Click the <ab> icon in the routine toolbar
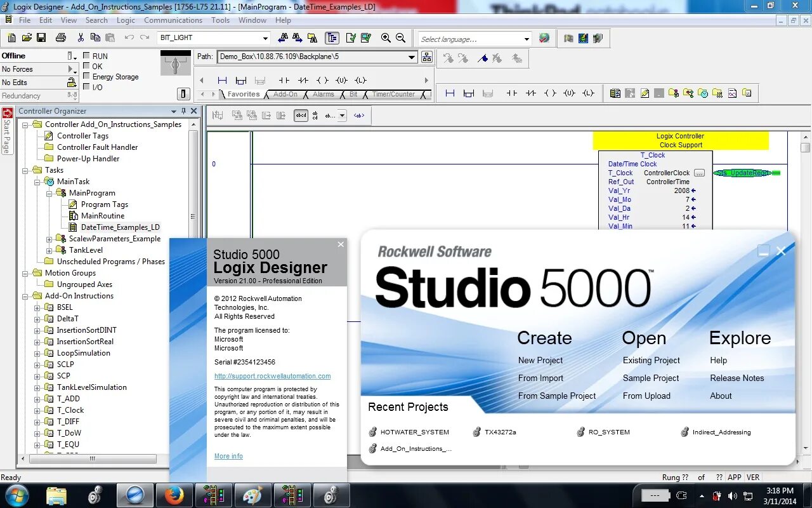Viewport: 812px width, 508px height. point(360,116)
